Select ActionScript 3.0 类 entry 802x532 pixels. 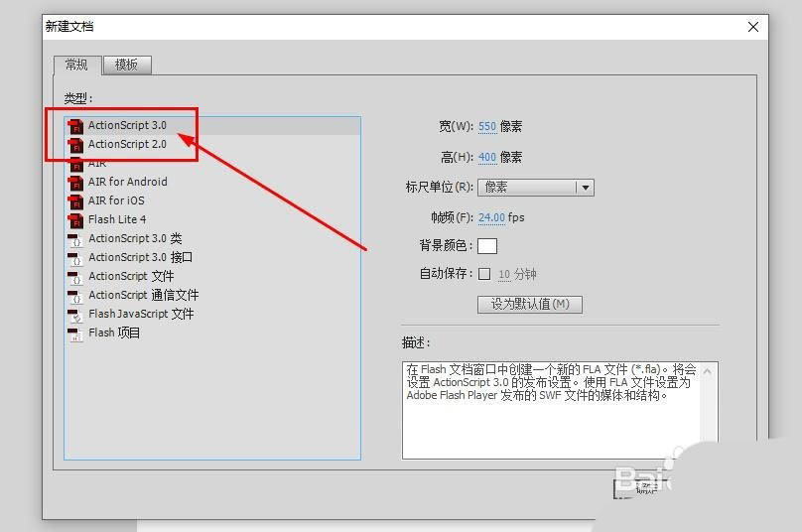coord(212,239)
